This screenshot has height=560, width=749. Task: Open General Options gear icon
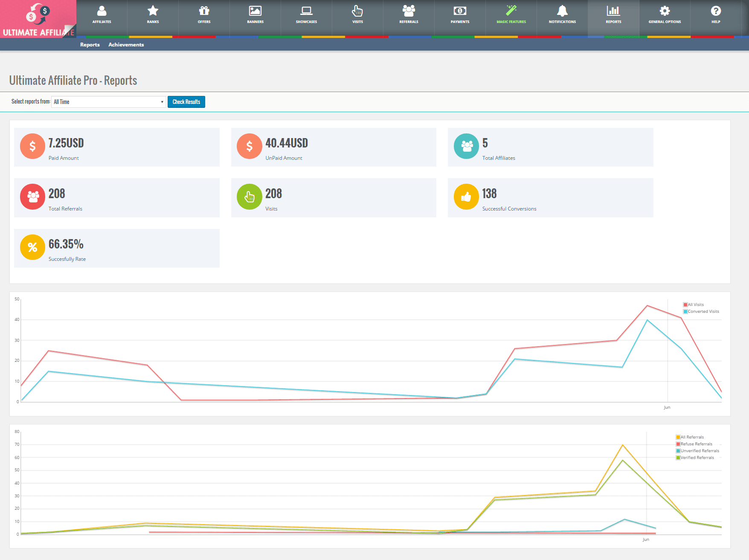pyautogui.click(x=665, y=11)
